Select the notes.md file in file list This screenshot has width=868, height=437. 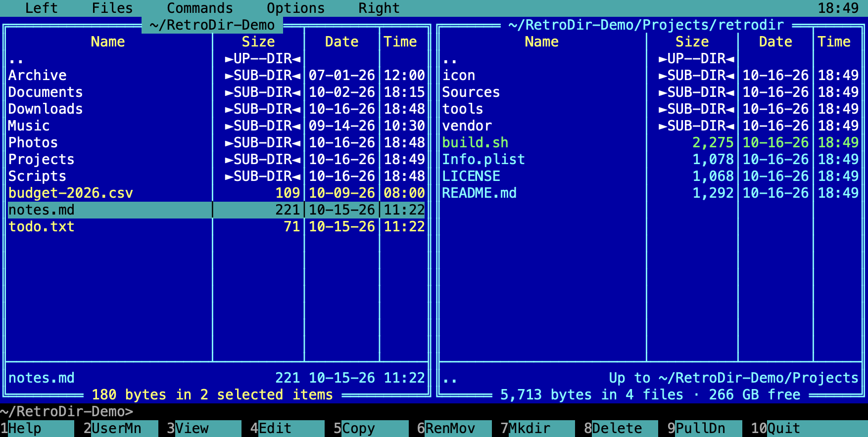coord(217,210)
